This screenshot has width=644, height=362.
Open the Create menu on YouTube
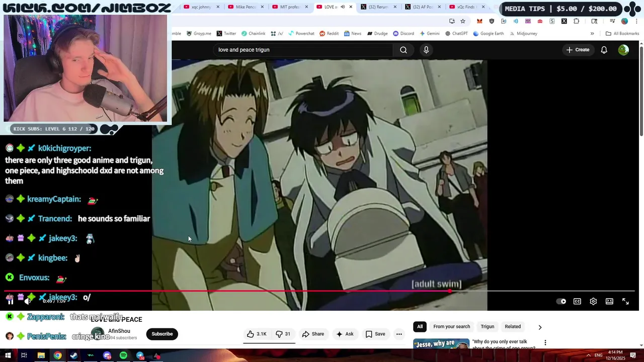pyautogui.click(x=578, y=50)
